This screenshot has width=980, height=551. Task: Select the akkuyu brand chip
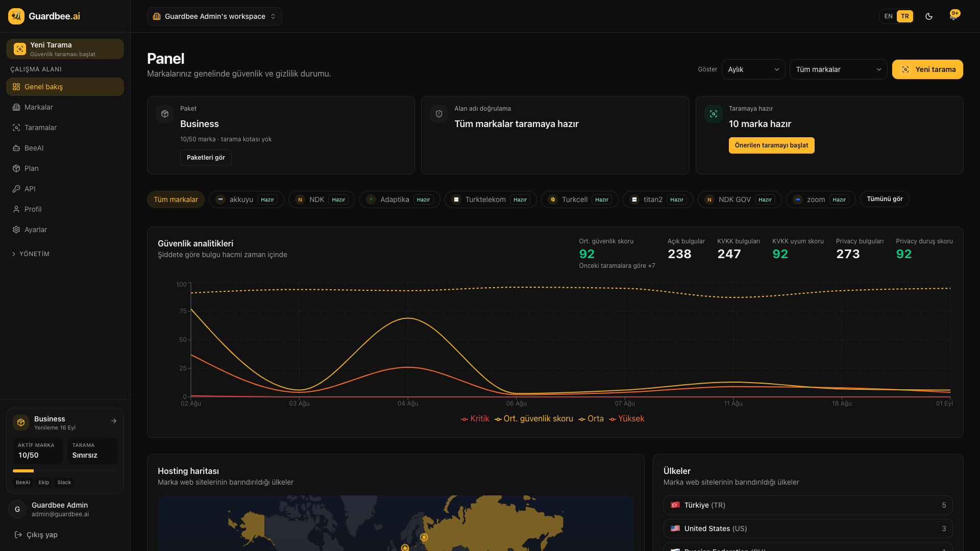[246, 199]
